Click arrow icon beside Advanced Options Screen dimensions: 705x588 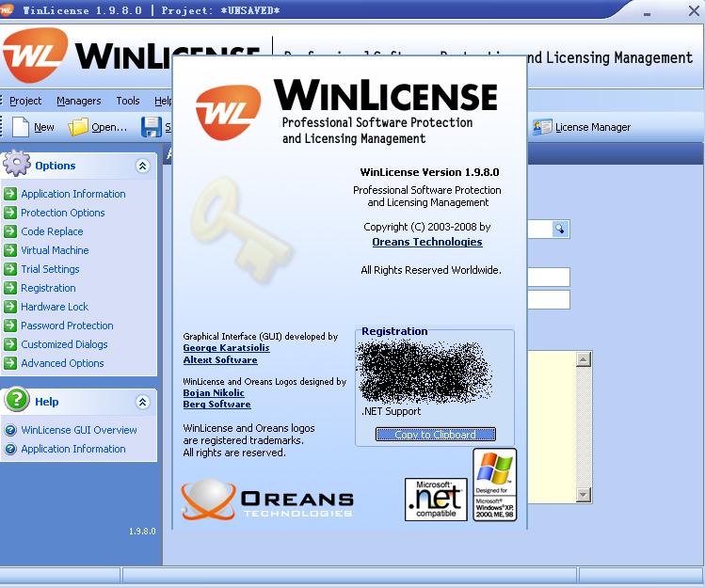pyautogui.click(x=10, y=363)
